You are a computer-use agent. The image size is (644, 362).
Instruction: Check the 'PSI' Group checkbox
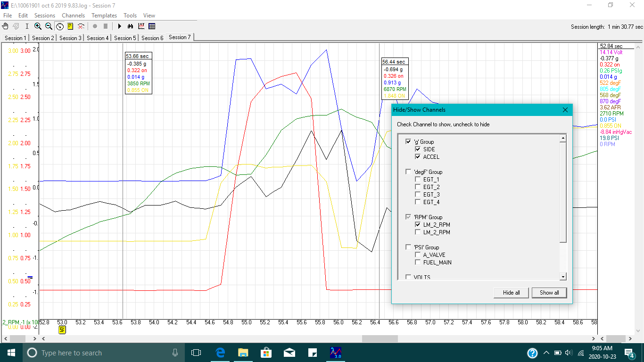pyautogui.click(x=408, y=247)
